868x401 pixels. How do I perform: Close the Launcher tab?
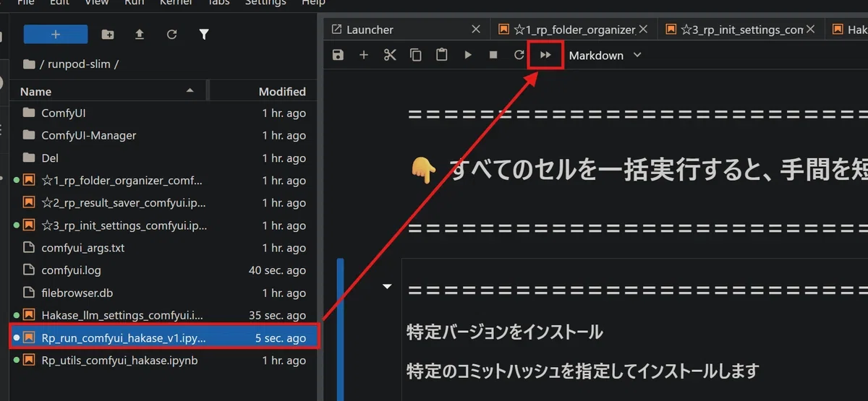coord(475,30)
